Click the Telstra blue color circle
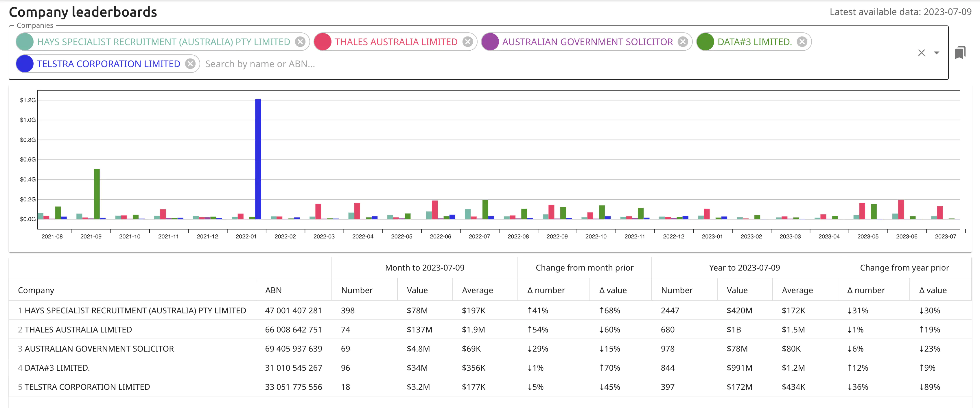The height and width of the screenshot is (408, 980). pos(25,64)
